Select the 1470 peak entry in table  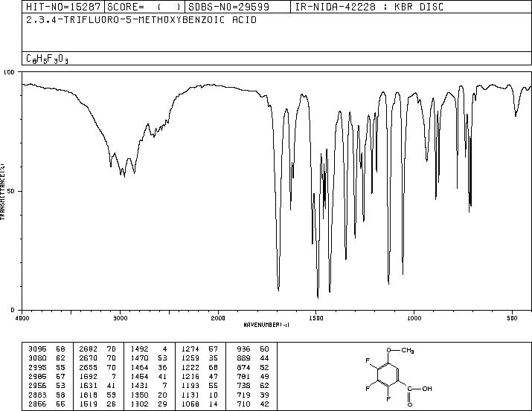click(149, 358)
